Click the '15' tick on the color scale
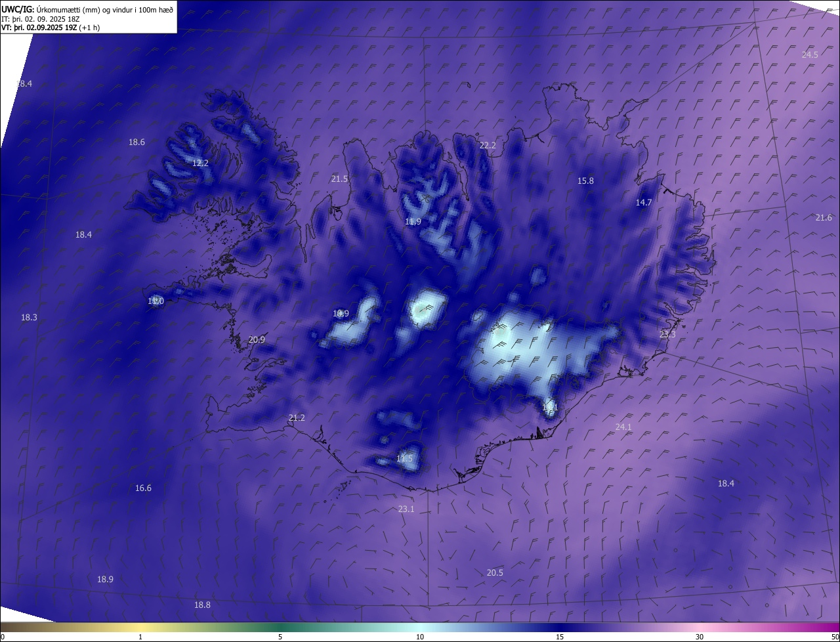Image resolution: width=840 pixels, height=642 pixels. point(560,637)
